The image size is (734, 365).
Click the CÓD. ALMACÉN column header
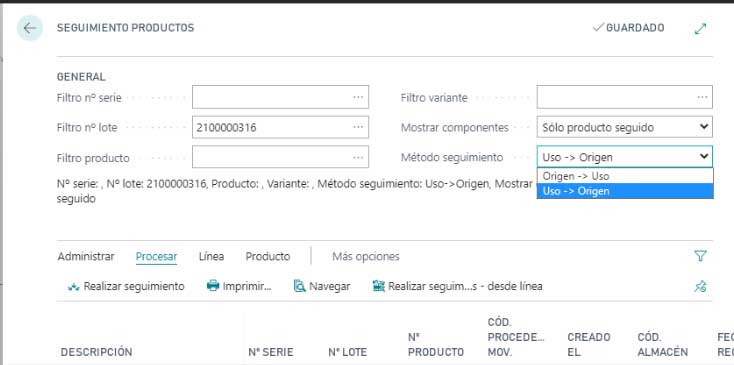coord(662,344)
